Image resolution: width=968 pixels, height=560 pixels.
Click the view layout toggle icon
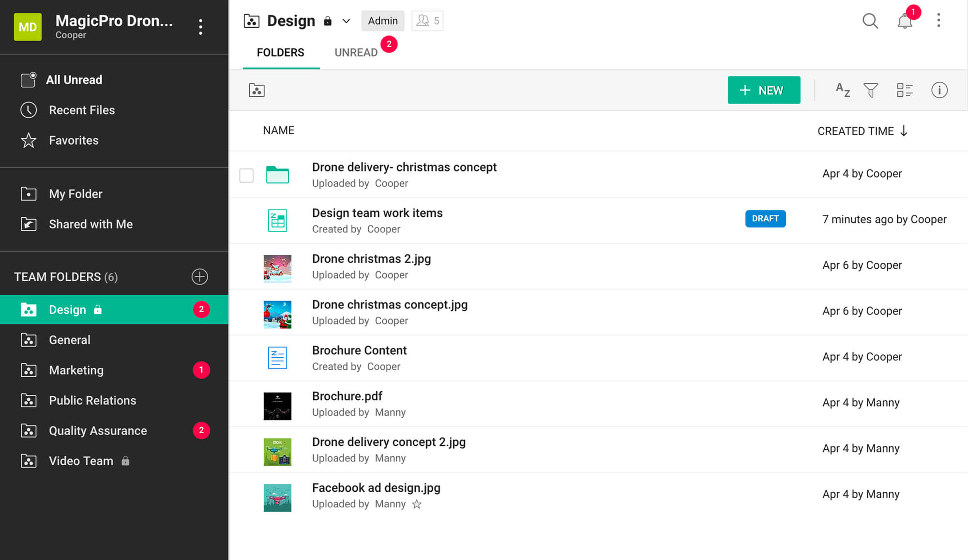pyautogui.click(x=905, y=90)
